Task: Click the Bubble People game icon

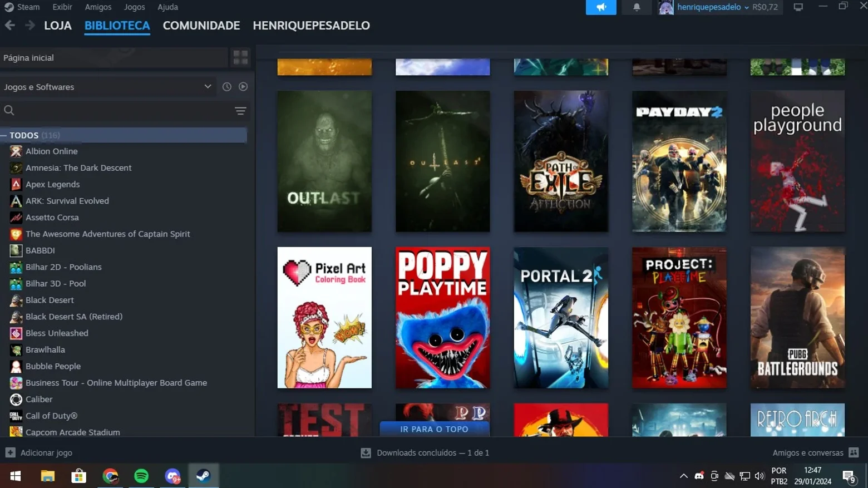Action: (x=16, y=366)
